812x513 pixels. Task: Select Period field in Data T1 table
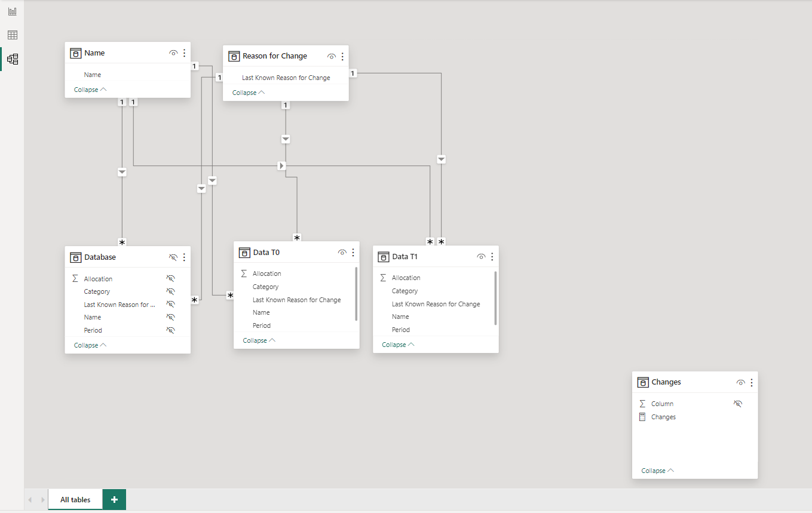pyautogui.click(x=401, y=330)
